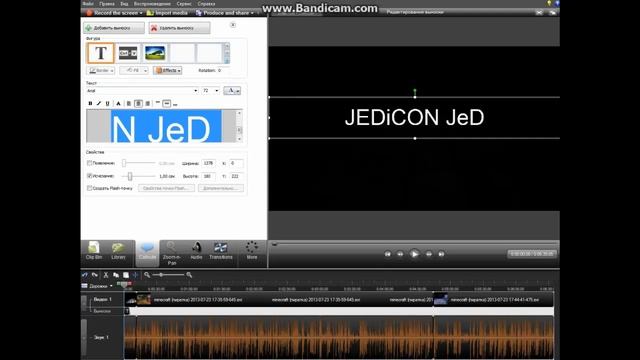
Task: Close the callout properties panel
Action: click(233, 25)
